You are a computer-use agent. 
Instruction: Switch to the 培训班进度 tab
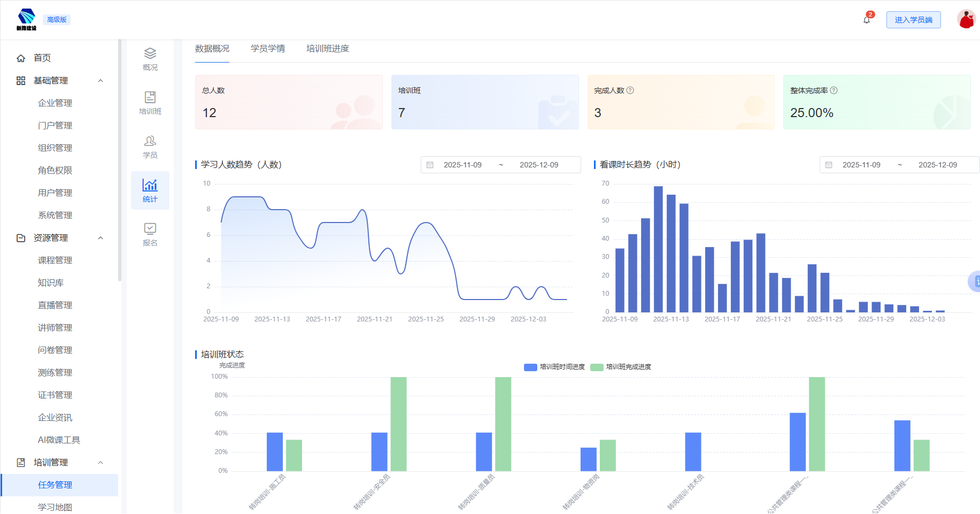pyautogui.click(x=327, y=49)
